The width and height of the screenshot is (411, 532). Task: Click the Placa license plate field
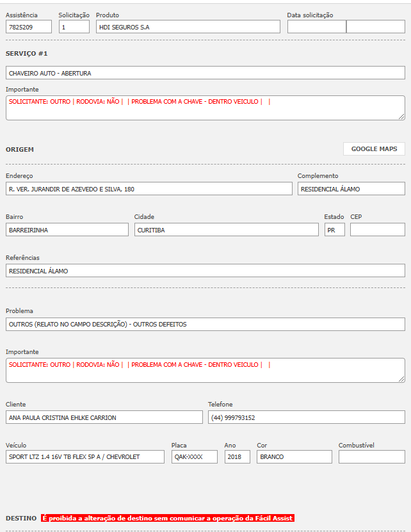coord(194,457)
